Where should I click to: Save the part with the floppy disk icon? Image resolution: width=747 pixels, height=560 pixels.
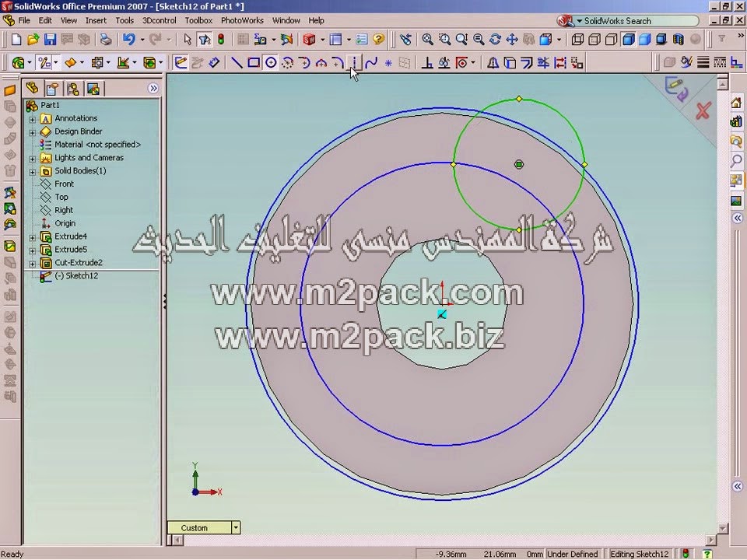pos(50,40)
